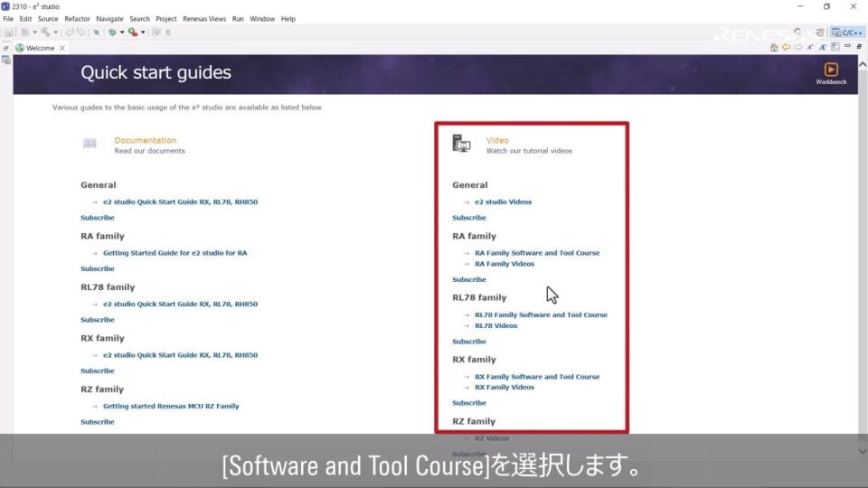Open dropdown arrow next to Build hammer
The image size is (868, 488).
54,33
